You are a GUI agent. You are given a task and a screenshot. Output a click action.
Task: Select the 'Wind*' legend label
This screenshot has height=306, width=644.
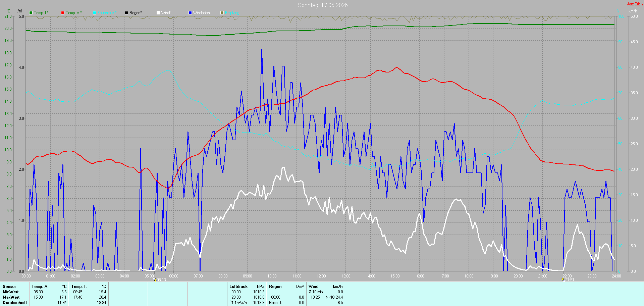tap(166, 13)
